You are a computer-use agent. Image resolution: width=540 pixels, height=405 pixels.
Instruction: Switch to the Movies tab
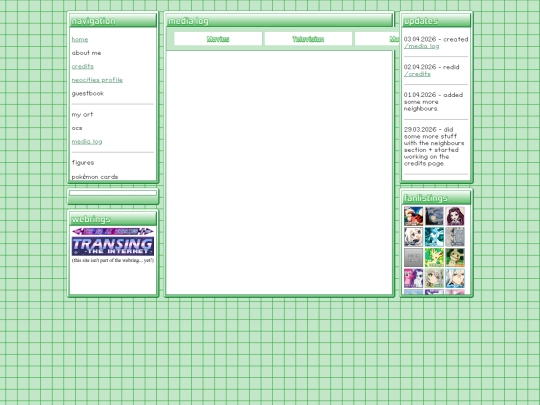(218, 39)
